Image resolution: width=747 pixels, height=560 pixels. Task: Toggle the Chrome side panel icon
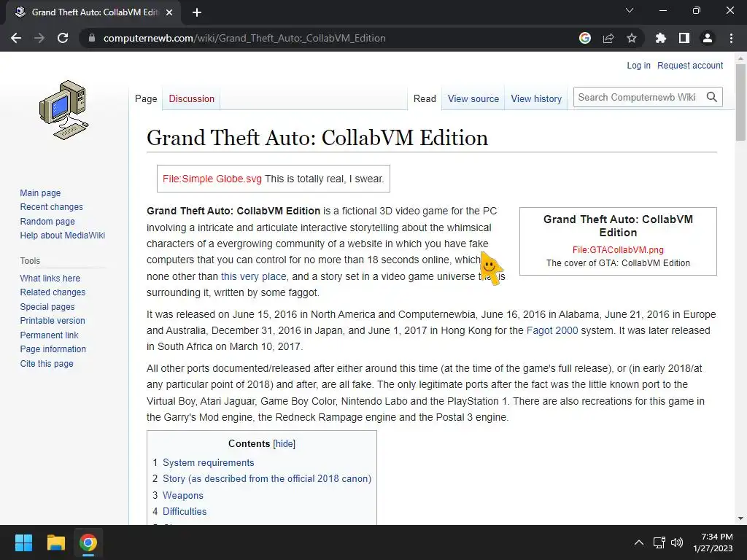pos(684,38)
